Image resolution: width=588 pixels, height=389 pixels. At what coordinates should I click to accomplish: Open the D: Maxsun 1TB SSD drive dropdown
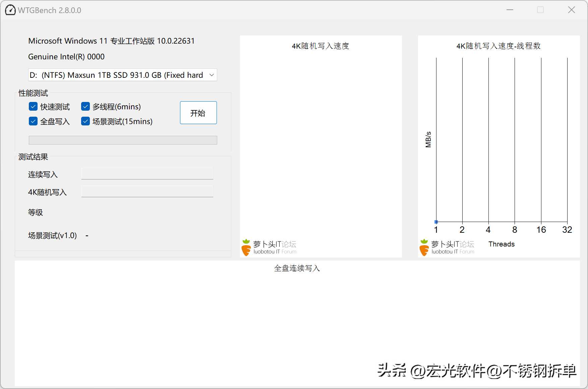click(122, 75)
